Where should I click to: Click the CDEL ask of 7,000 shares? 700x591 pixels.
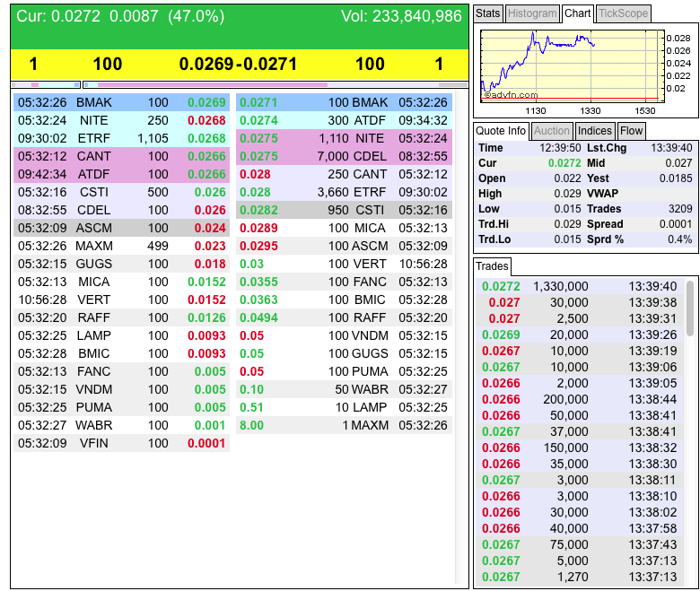(x=344, y=156)
